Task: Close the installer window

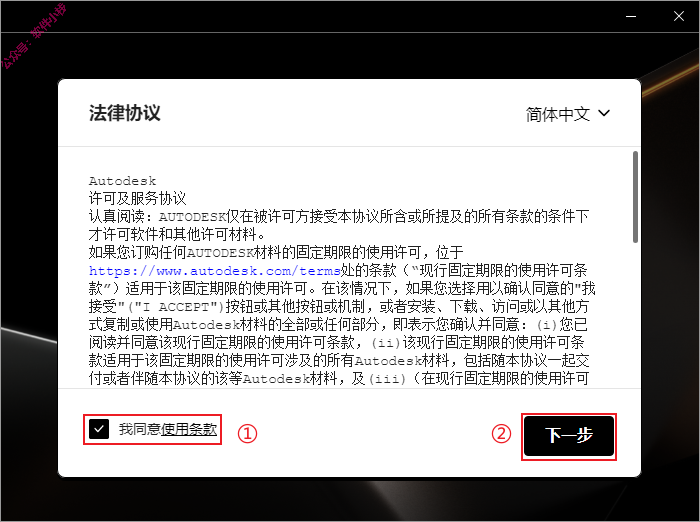Action: tap(679, 17)
